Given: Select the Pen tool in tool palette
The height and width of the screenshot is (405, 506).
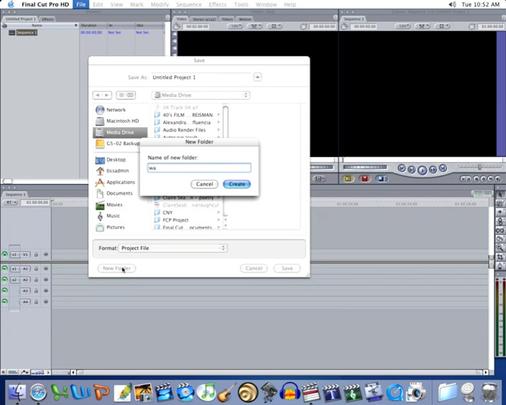Looking at the screenshot, I should (x=500, y=266).
